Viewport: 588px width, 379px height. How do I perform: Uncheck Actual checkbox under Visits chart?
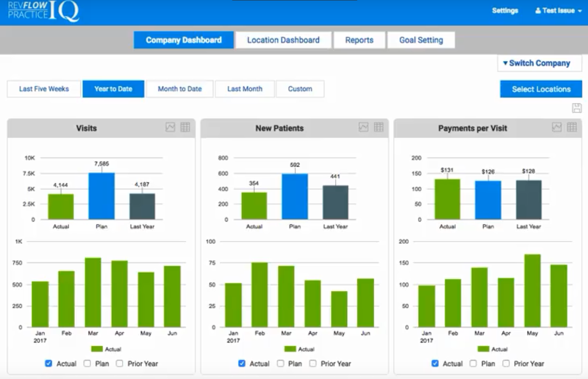48,363
